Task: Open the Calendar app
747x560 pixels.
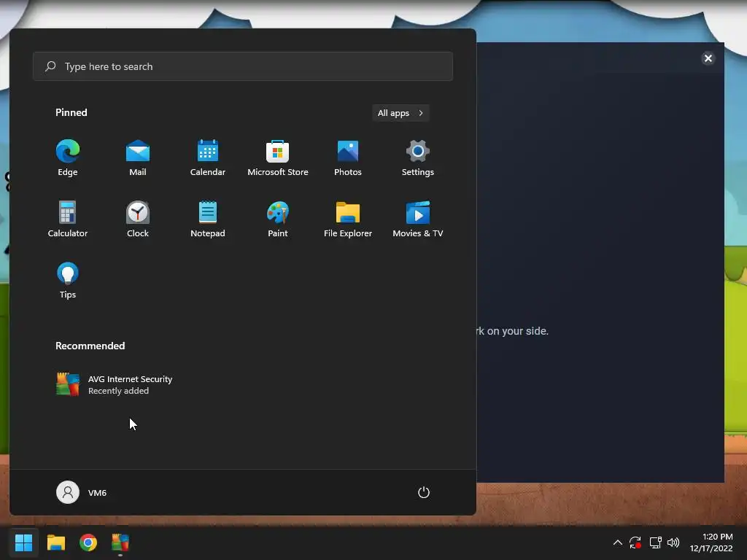Action: click(x=208, y=158)
